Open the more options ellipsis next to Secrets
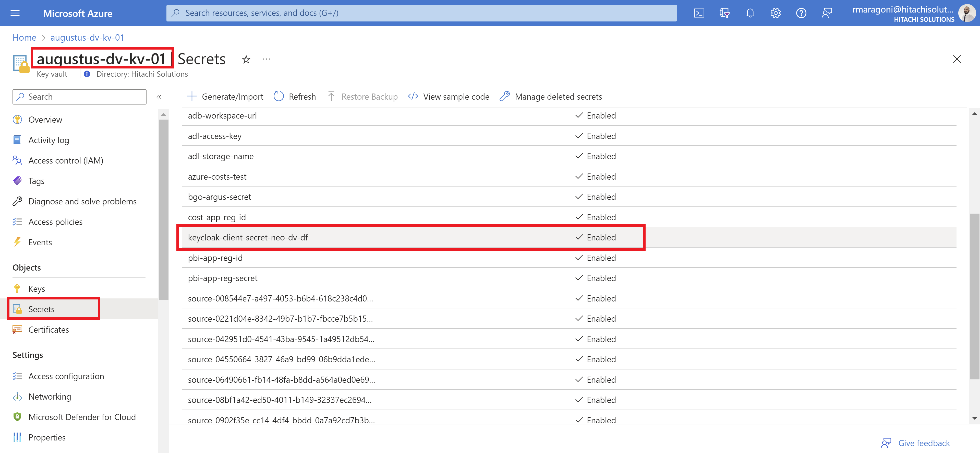Image resolution: width=980 pixels, height=453 pixels. coord(267,59)
